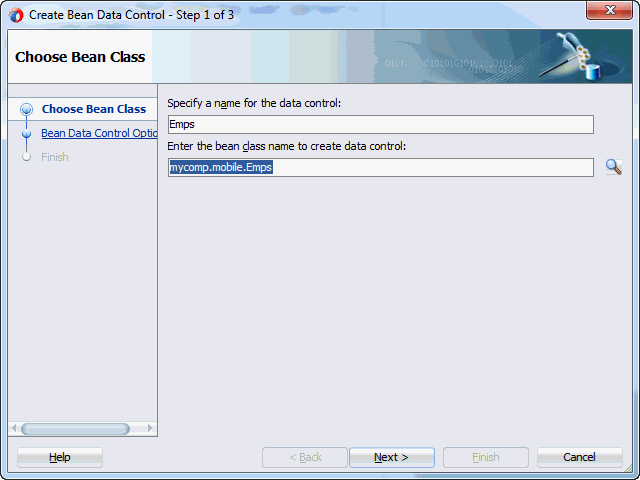Click the Finish step circle in sidebar
This screenshot has width=640, height=480.
click(27, 157)
